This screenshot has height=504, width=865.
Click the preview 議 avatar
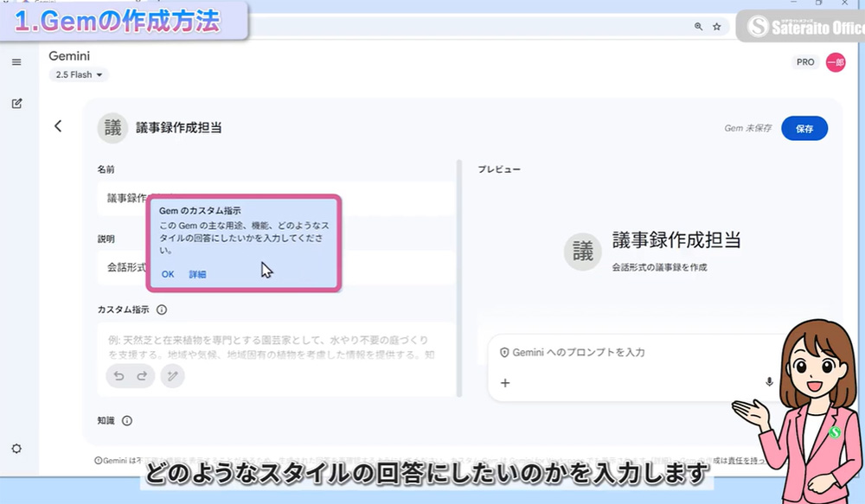[x=582, y=252]
